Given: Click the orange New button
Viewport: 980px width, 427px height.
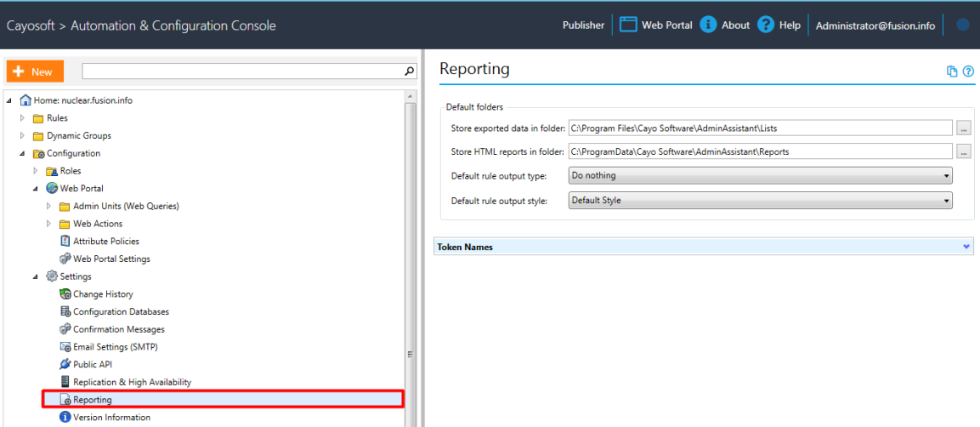Looking at the screenshot, I should click(35, 71).
